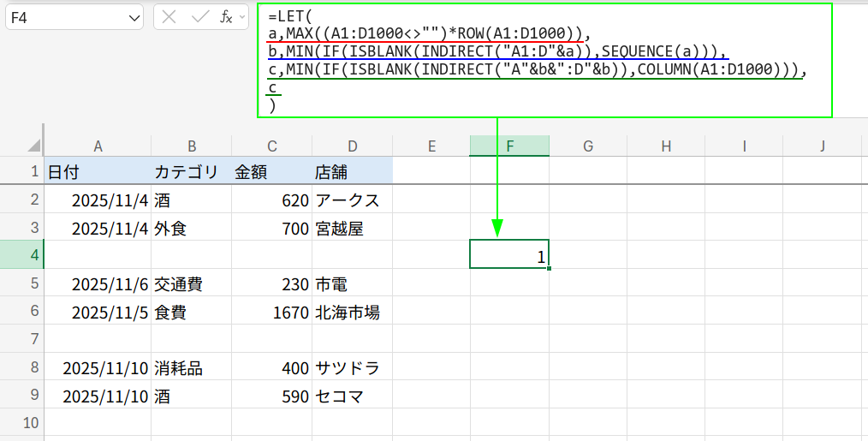Click cell A8 with date 2025/11/10
This screenshot has height=441, width=868.
(x=98, y=369)
